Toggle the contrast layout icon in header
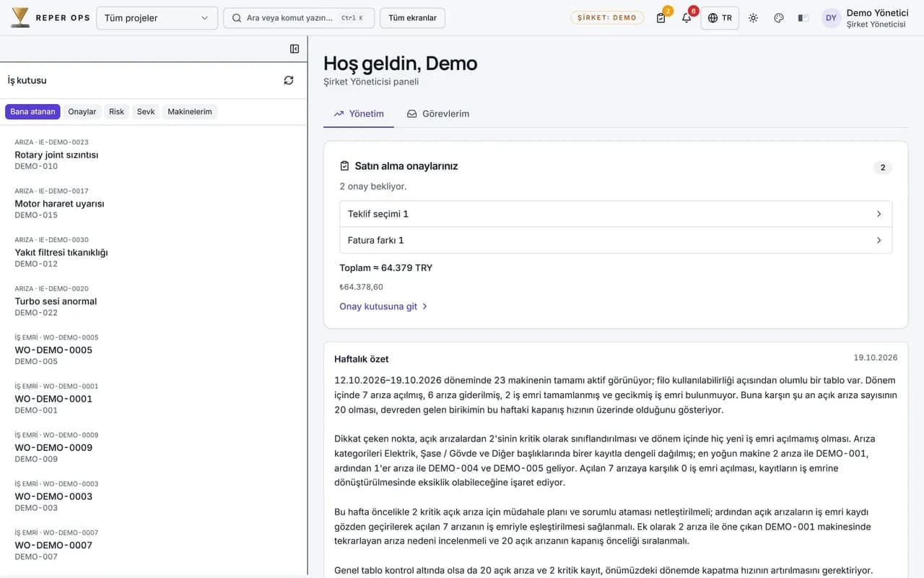The width and height of the screenshot is (924, 578). point(803,18)
